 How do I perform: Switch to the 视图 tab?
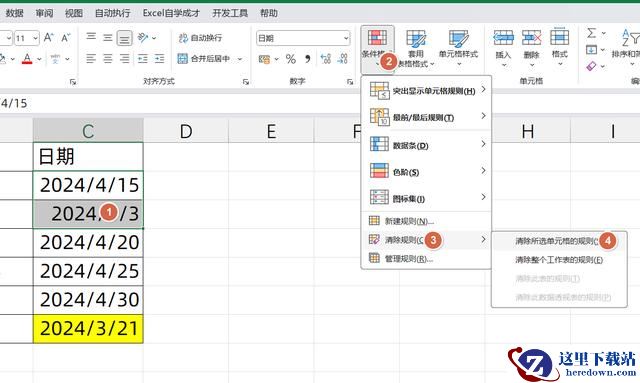pos(73,13)
